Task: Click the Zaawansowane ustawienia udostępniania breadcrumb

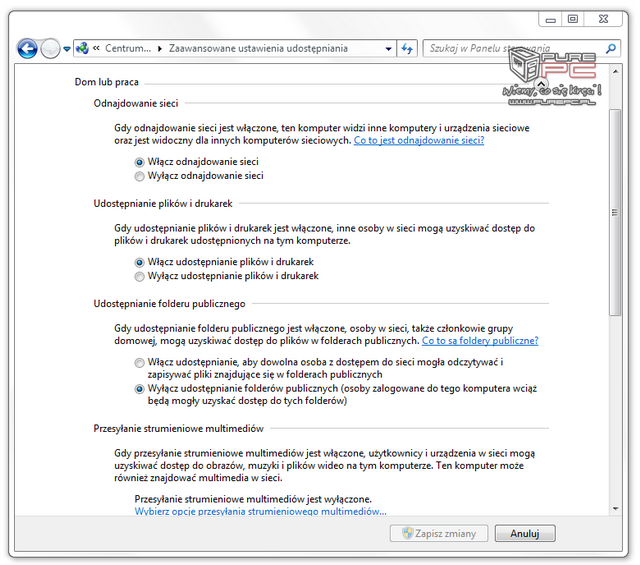Action: pos(258,48)
